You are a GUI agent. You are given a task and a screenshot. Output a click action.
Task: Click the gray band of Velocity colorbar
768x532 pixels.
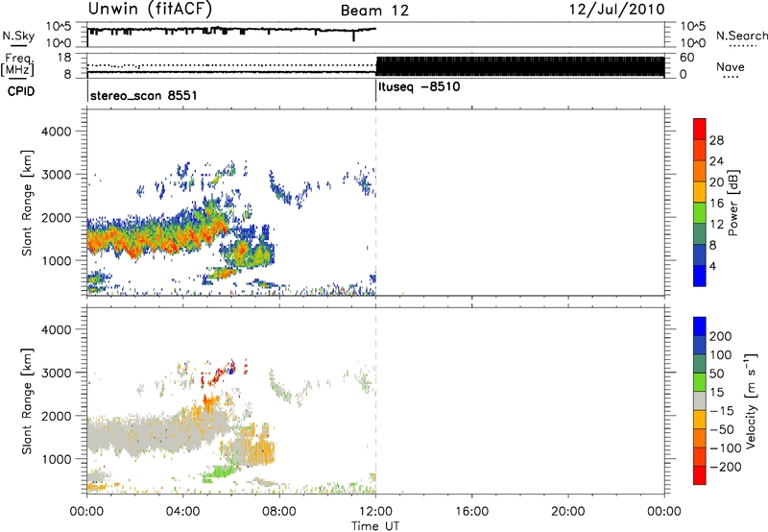pos(700,400)
